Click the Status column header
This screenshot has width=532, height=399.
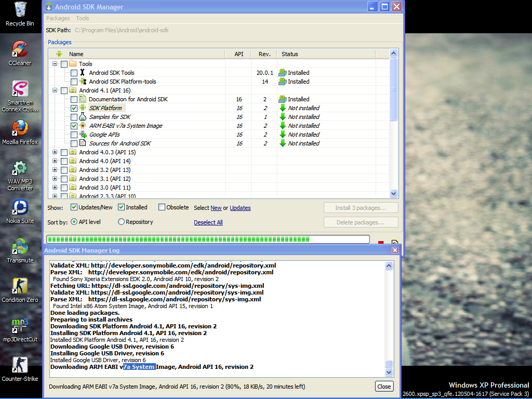coord(326,54)
